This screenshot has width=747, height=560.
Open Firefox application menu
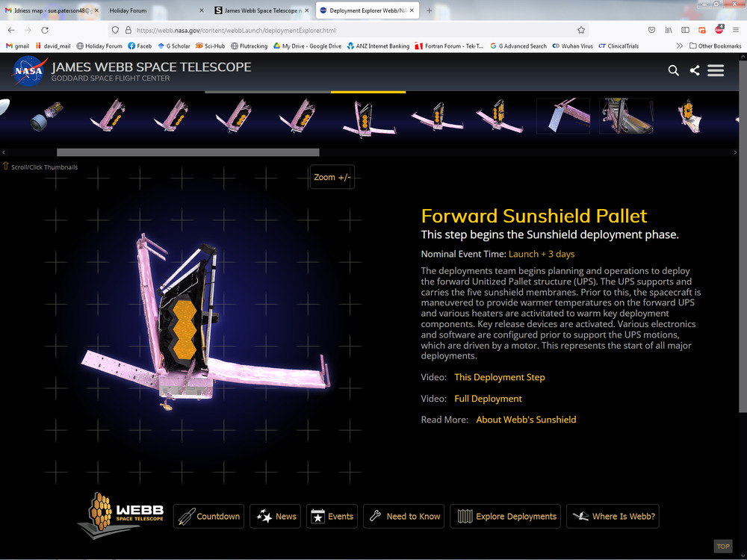735,30
